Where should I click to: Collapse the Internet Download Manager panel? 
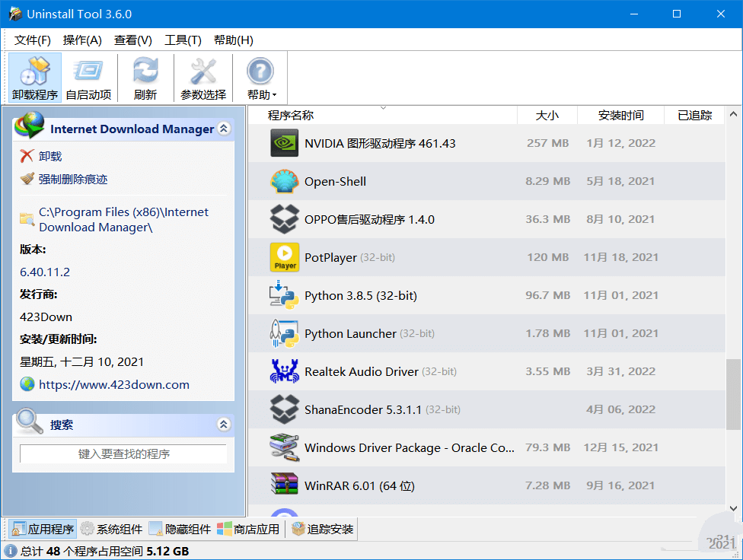coord(224,129)
